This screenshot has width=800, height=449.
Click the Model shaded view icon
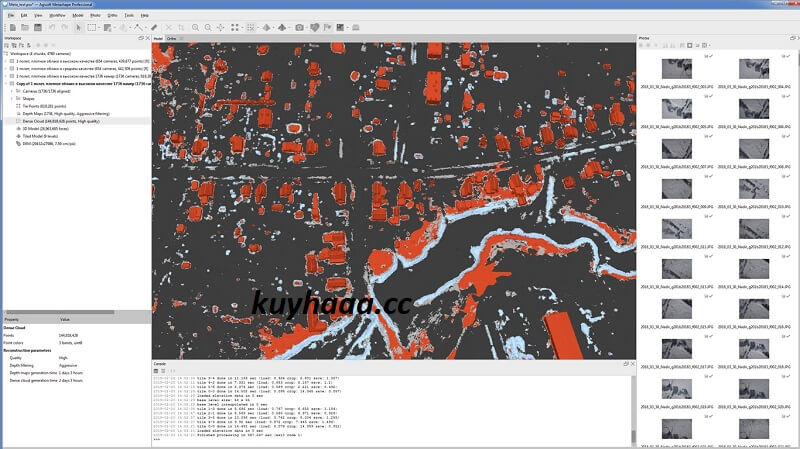click(266, 28)
